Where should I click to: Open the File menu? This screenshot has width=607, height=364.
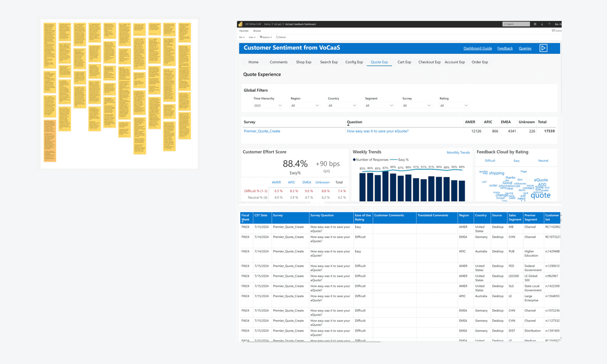click(242, 37)
